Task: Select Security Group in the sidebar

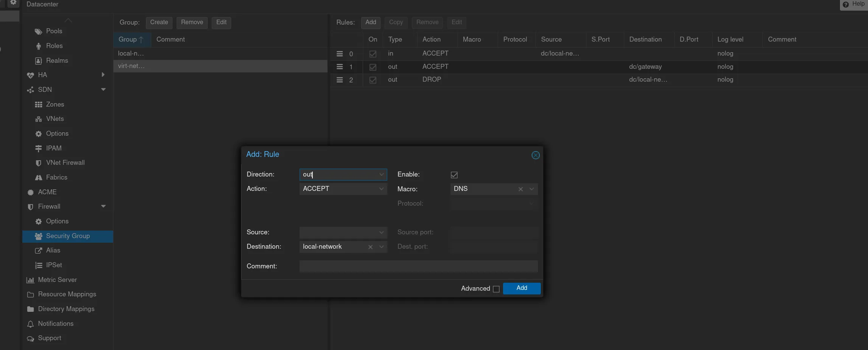Action: point(68,236)
